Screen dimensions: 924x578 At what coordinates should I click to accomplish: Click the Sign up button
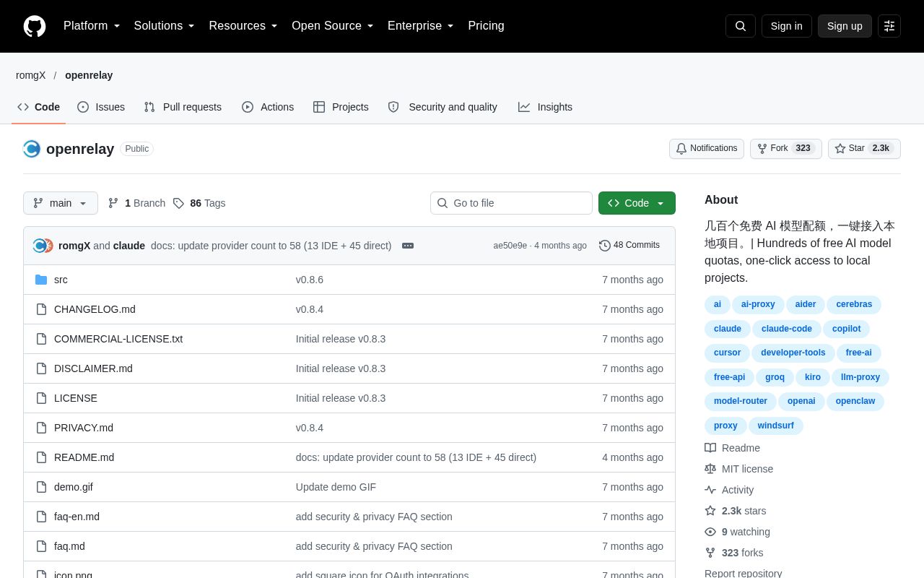(x=845, y=26)
